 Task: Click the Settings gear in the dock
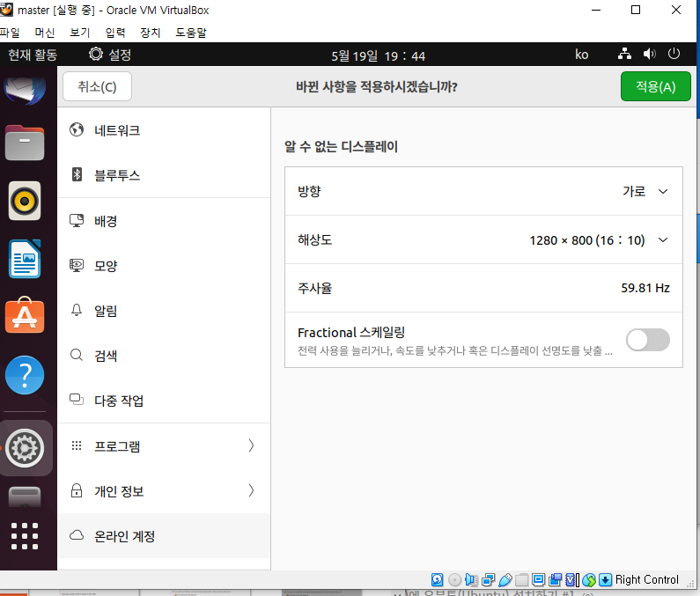coord(25,448)
